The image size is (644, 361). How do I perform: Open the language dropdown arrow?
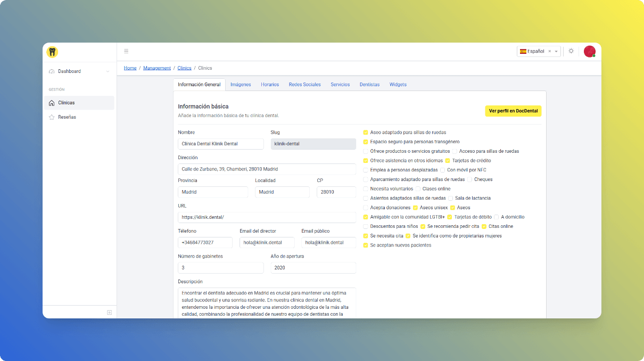click(x=556, y=52)
